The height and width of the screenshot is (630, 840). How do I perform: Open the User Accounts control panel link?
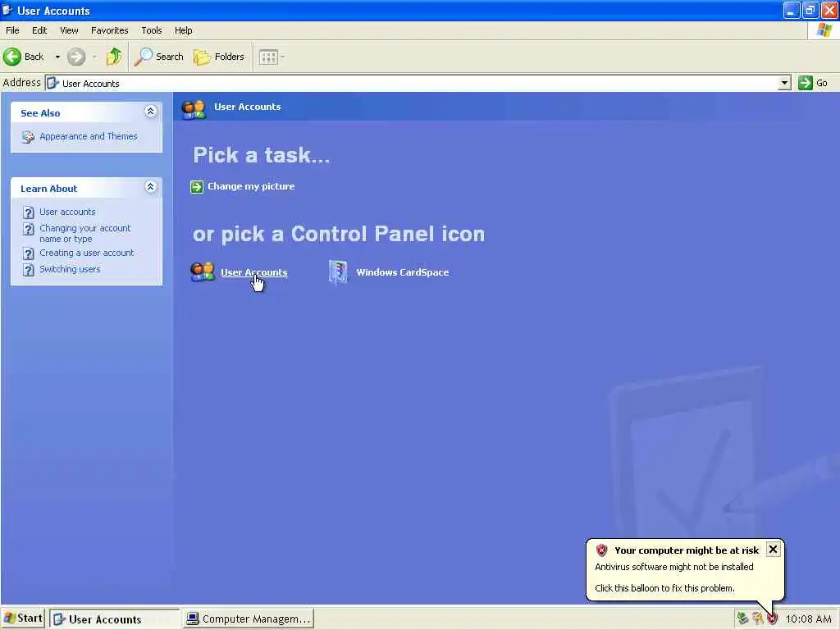(x=254, y=272)
